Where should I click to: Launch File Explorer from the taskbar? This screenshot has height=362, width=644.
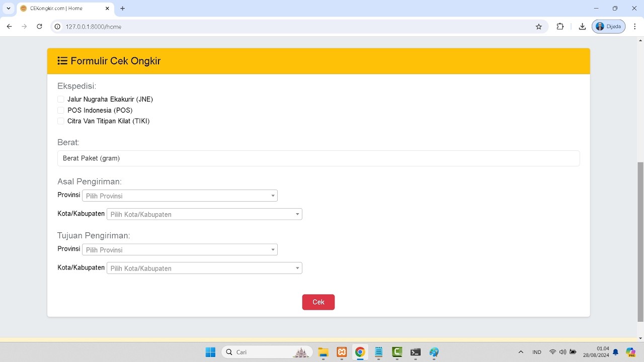pos(323,352)
